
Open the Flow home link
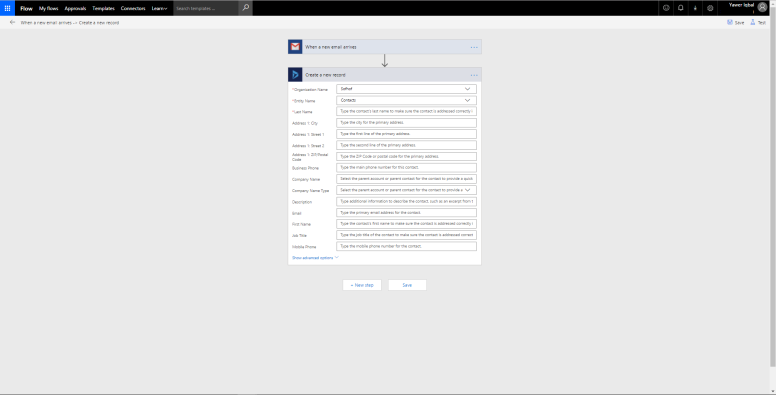26,8
